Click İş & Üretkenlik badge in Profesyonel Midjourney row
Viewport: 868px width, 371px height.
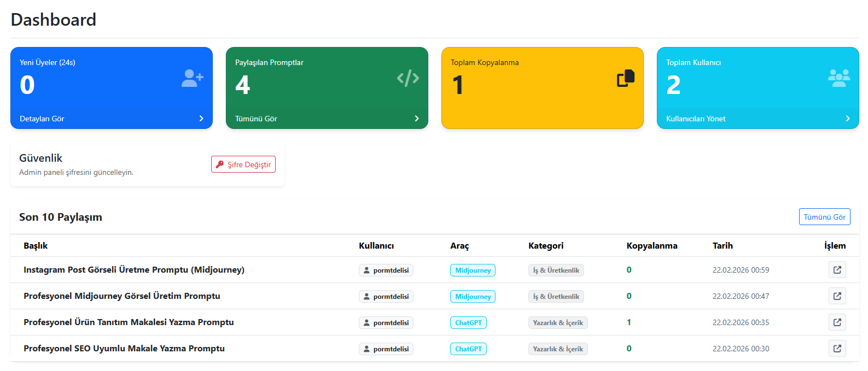coord(556,296)
